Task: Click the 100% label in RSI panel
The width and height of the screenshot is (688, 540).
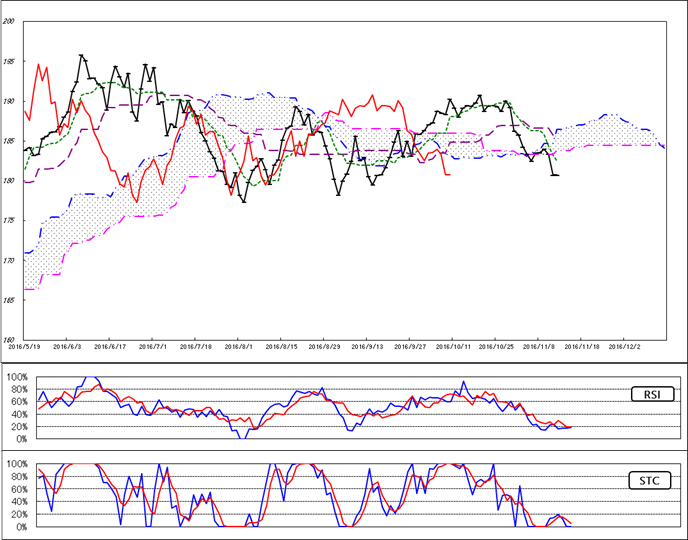Action: [x=16, y=378]
